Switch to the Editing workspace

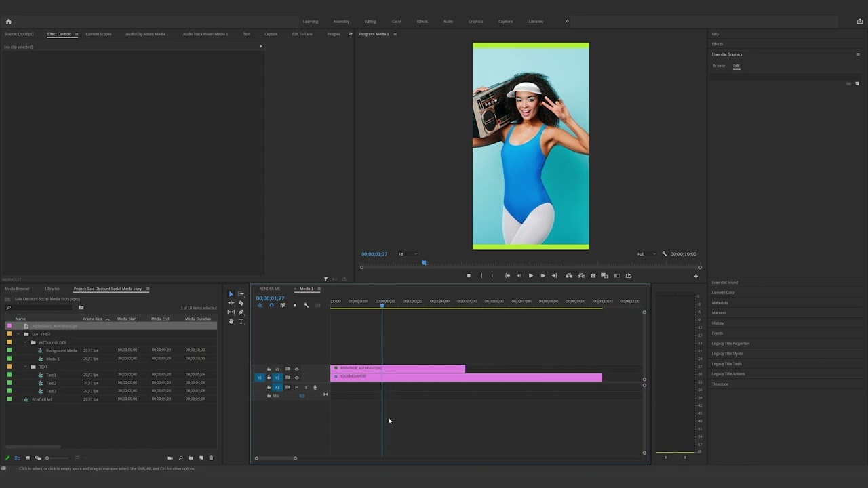[370, 21]
